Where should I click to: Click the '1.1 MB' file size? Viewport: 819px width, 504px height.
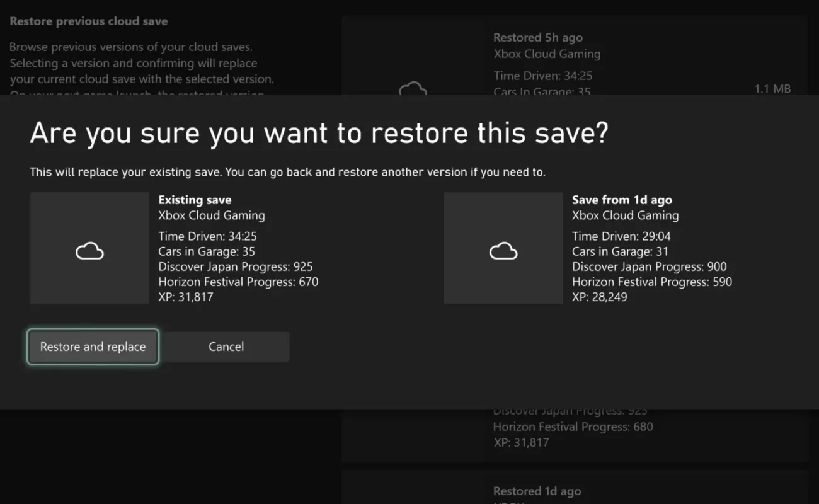(x=772, y=89)
